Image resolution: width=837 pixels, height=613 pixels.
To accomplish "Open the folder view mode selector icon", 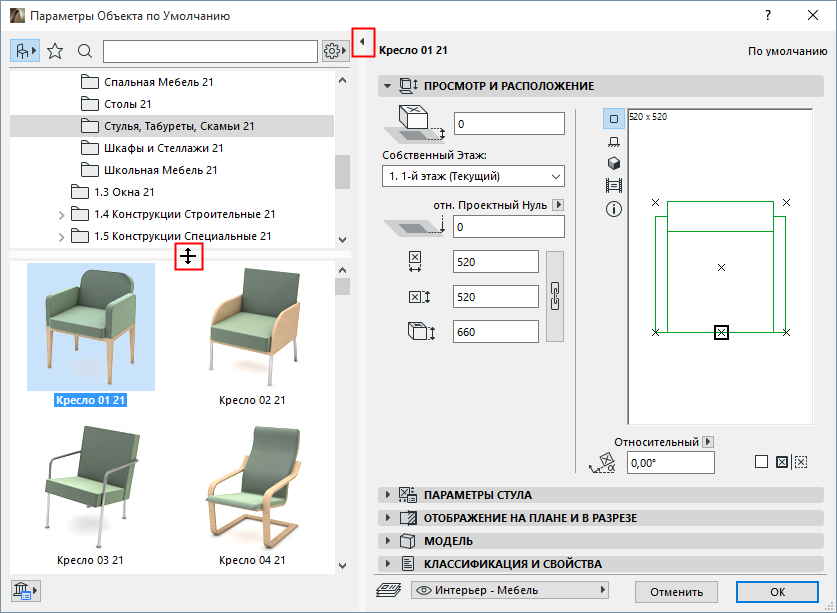I will pyautogui.click(x=25, y=51).
